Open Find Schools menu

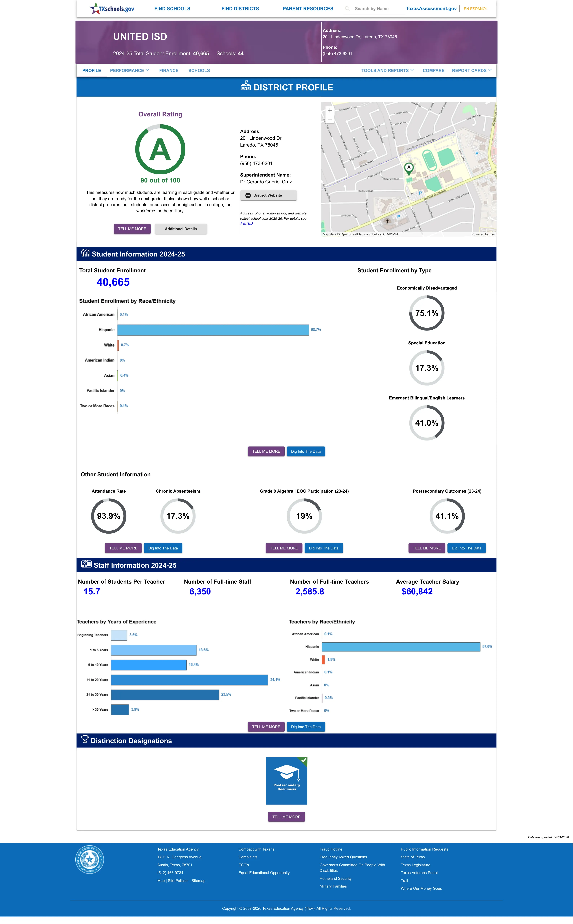coord(172,9)
